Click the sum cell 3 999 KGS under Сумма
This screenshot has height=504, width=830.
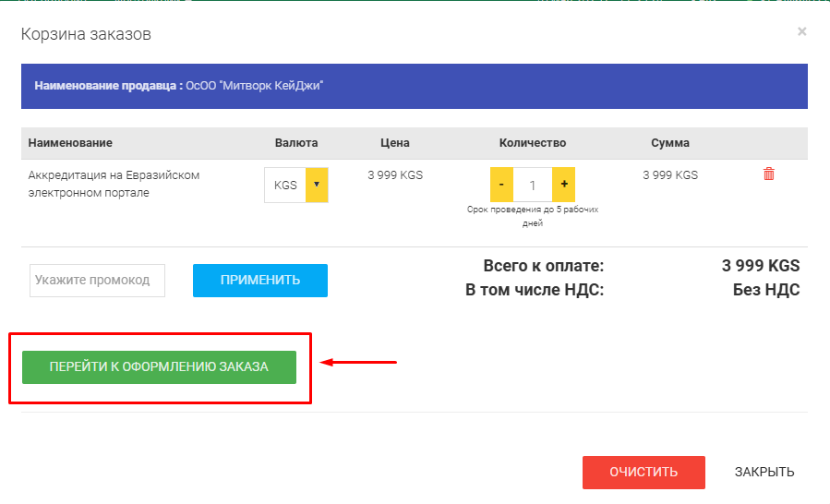coord(670,174)
